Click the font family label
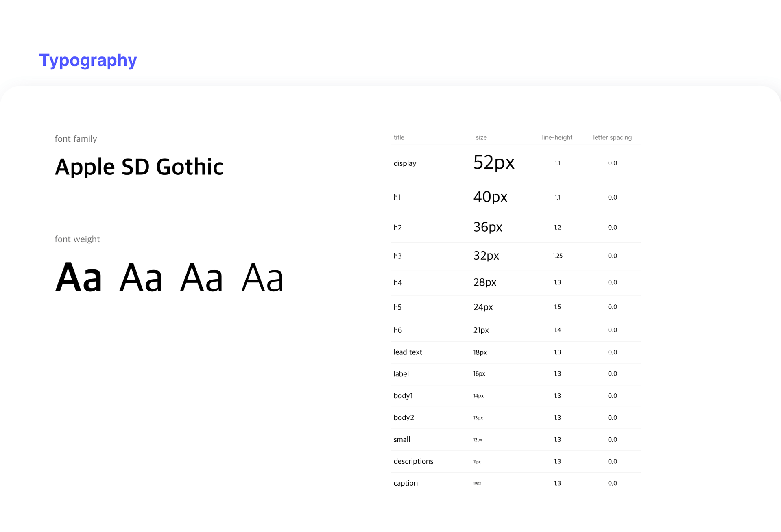The width and height of the screenshot is (781, 532). tap(76, 139)
